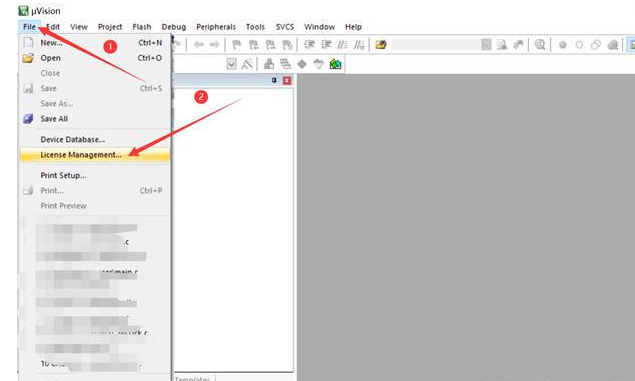Expand the Select Target dropdown arrow
Image resolution: width=635 pixels, height=381 pixels.
(x=231, y=64)
